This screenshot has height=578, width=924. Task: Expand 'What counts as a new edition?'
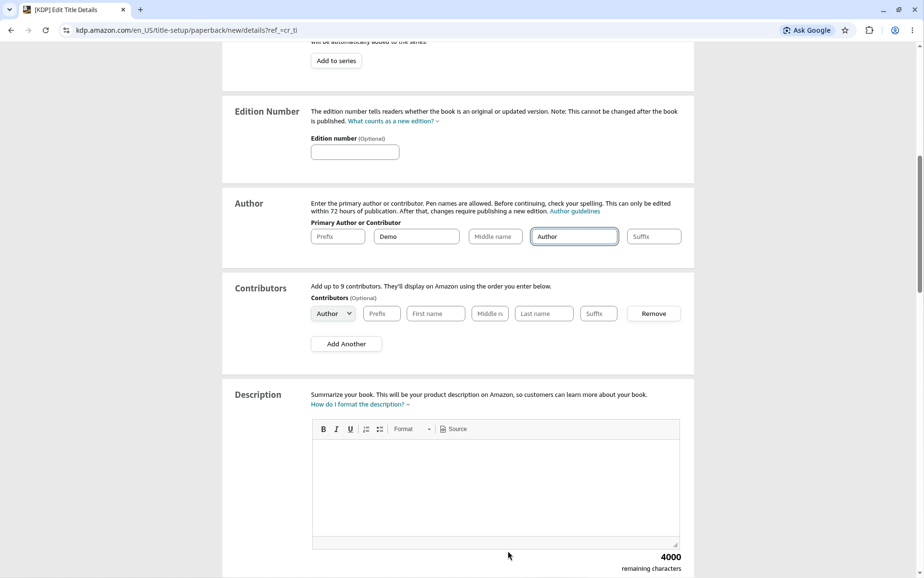[393, 121]
